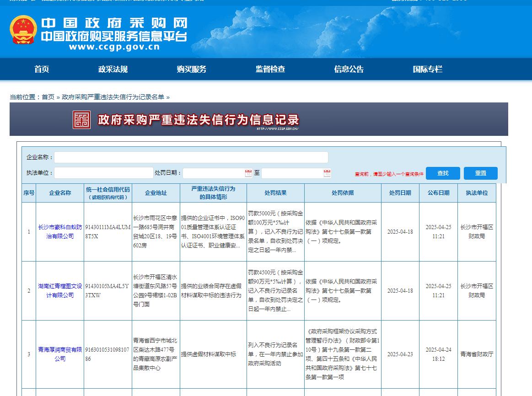The width and height of the screenshot is (532, 396).
Task: Click the 处罚日期 start date field
Action: [x=214, y=173]
